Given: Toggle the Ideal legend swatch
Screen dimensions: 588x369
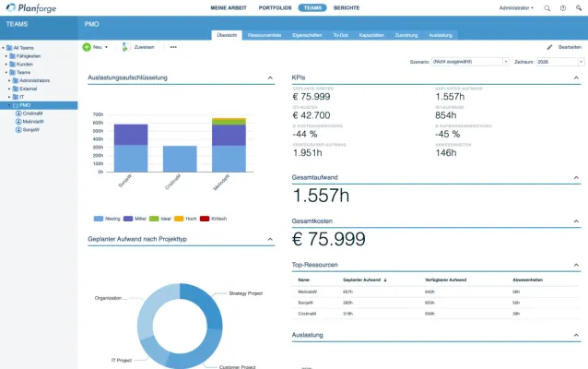Looking at the screenshot, I should click(x=154, y=219).
